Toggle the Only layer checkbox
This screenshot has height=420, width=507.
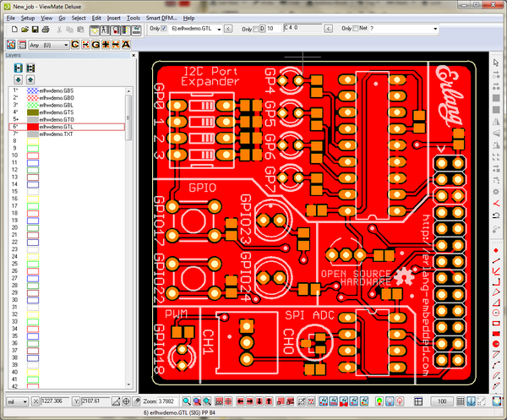click(x=164, y=29)
